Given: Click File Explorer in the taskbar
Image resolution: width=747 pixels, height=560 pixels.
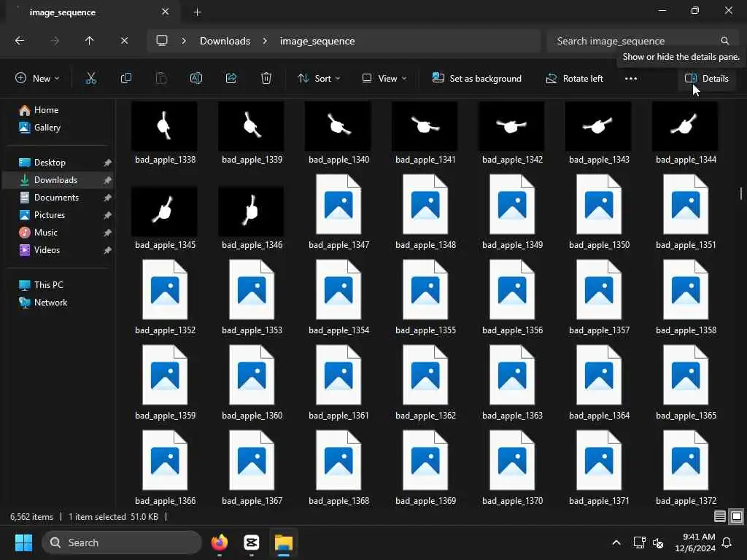Looking at the screenshot, I should [284, 542].
